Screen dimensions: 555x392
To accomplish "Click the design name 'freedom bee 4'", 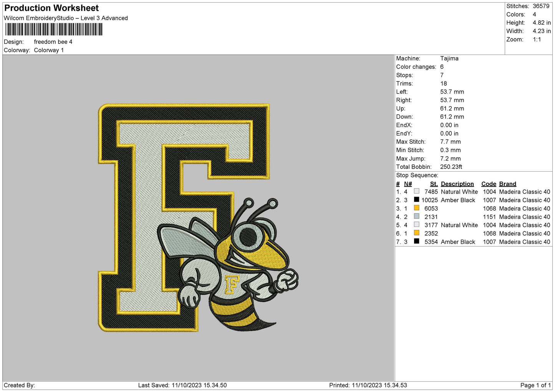I will pos(53,42).
